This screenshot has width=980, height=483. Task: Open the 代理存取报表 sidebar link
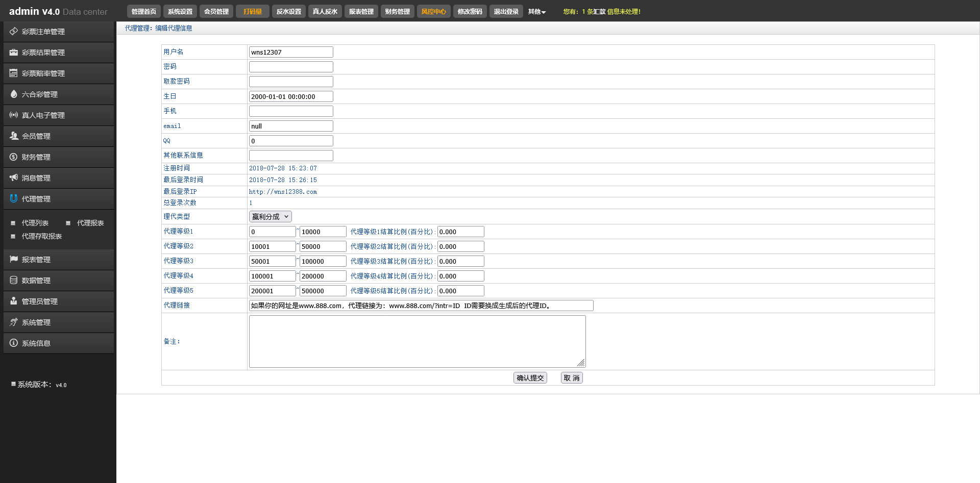[41, 236]
